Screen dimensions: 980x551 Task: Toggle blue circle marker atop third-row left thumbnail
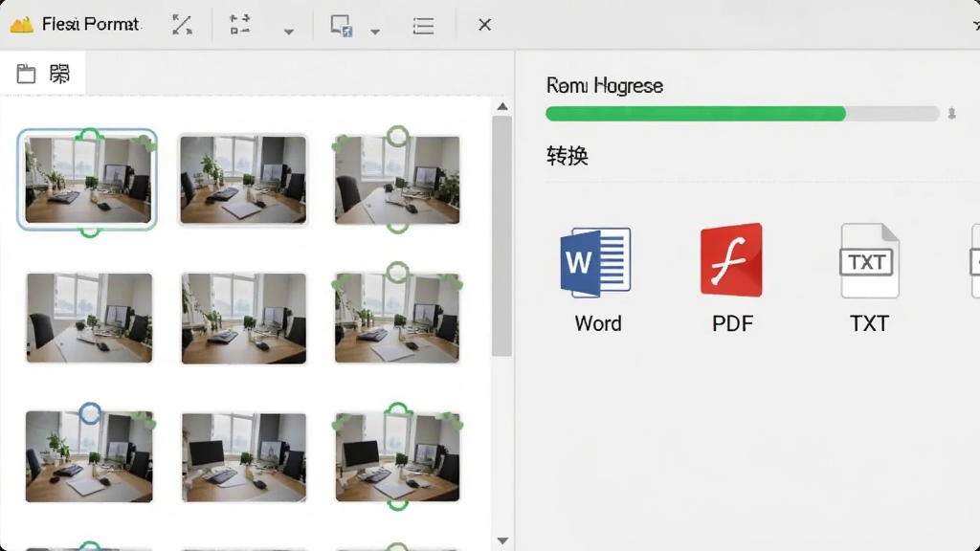(90, 413)
